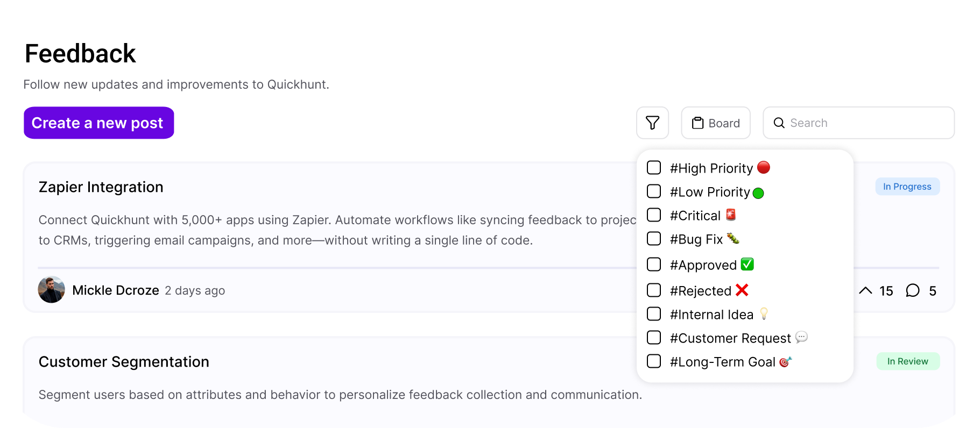Click the green checkmark icon beside #Approved
Image resolution: width=980 pixels, height=428 pixels.
tap(747, 264)
